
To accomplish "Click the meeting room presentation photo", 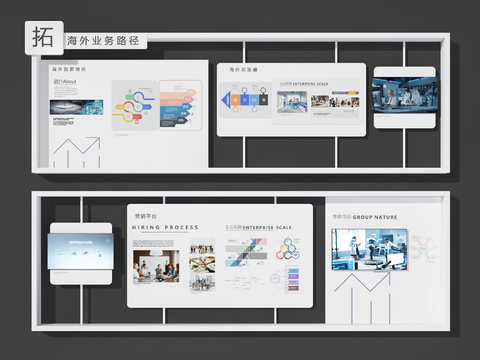I will pyautogui.click(x=156, y=267).
